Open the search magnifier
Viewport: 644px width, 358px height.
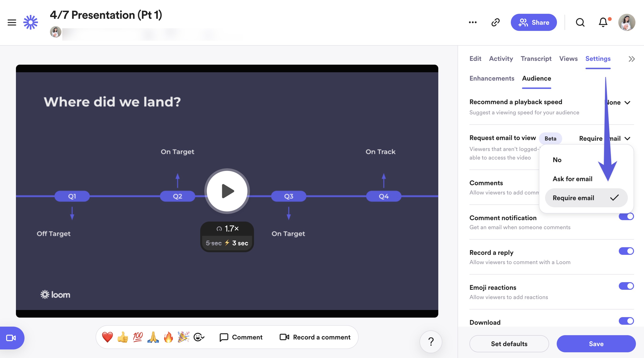pos(580,23)
